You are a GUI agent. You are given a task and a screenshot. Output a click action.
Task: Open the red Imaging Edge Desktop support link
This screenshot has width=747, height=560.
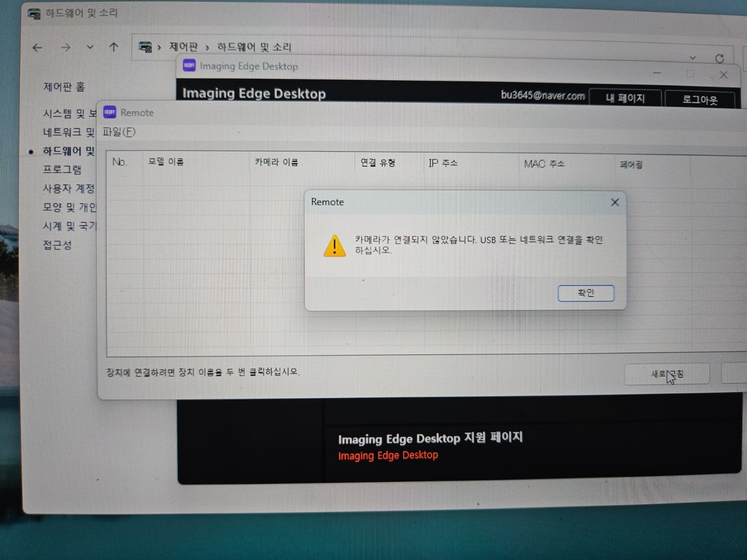[x=388, y=455]
